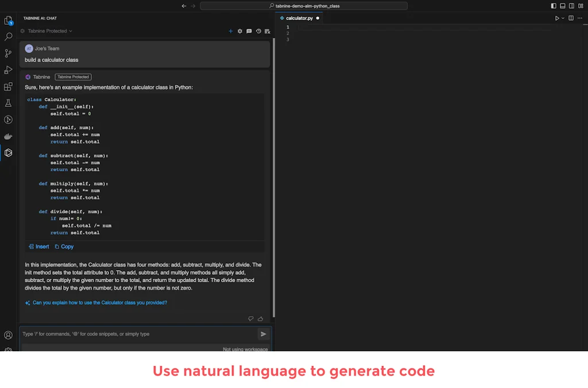Switch to the calculator.py tab

click(x=299, y=18)
